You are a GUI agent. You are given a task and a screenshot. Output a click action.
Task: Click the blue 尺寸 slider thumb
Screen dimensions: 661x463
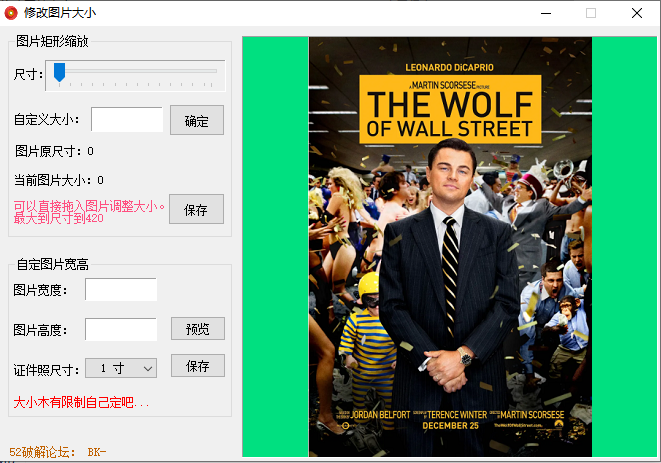(60, 72)
